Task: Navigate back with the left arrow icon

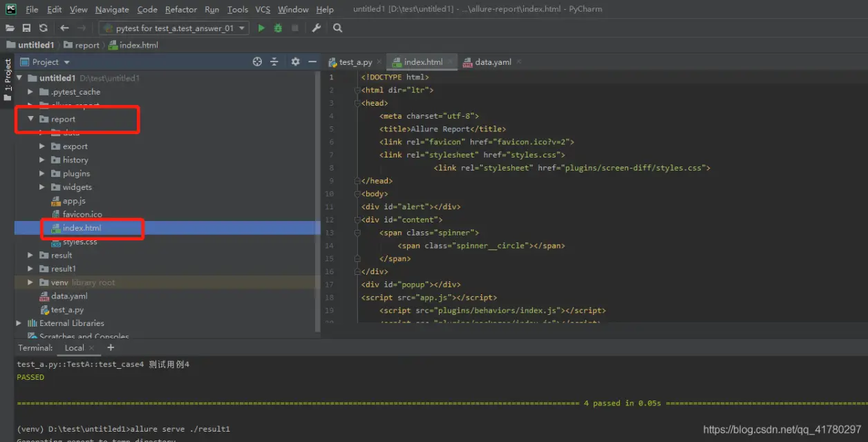Action: pos(64,28)
